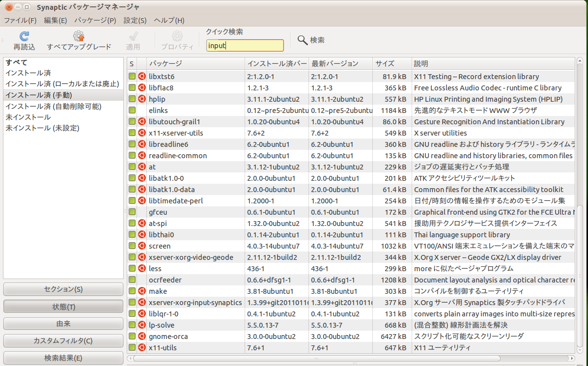Click the クイック検索 input field
This screenshot has width=588, height=366.
point(245,45)
